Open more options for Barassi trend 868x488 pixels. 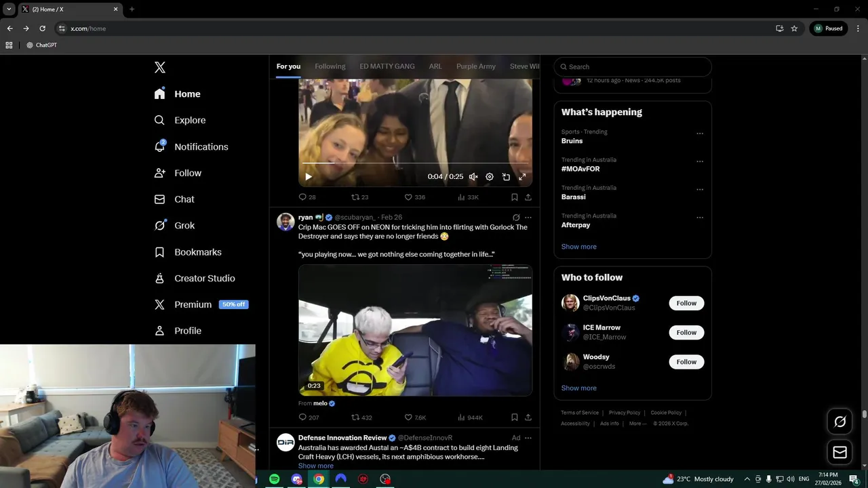pyautogui.click(x=700, y=190)
